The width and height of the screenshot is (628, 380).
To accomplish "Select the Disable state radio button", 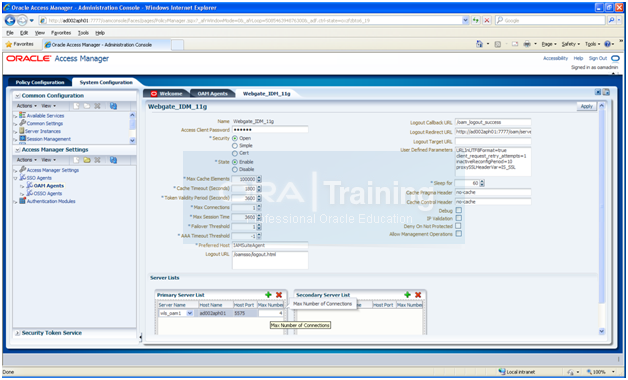I will [235, 169].
